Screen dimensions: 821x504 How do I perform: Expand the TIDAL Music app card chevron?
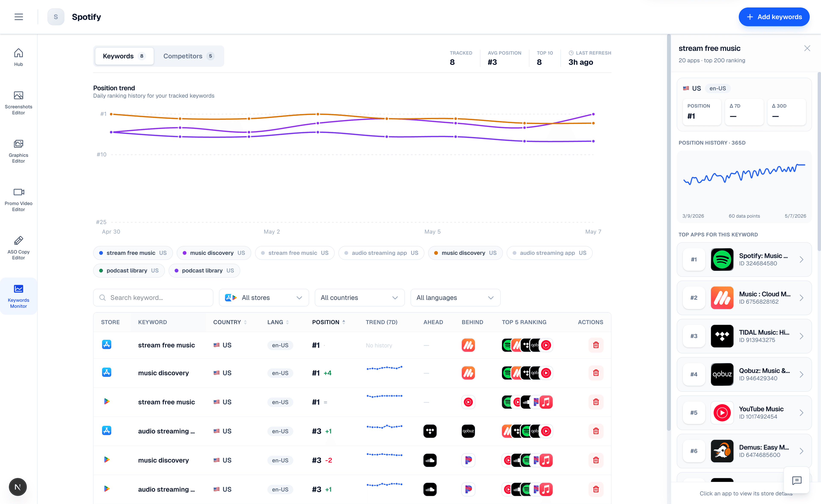(x=801, y=336)
